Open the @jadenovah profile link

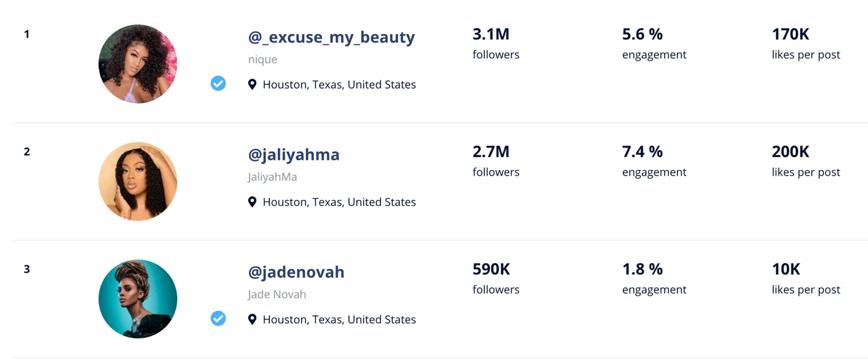296,272
